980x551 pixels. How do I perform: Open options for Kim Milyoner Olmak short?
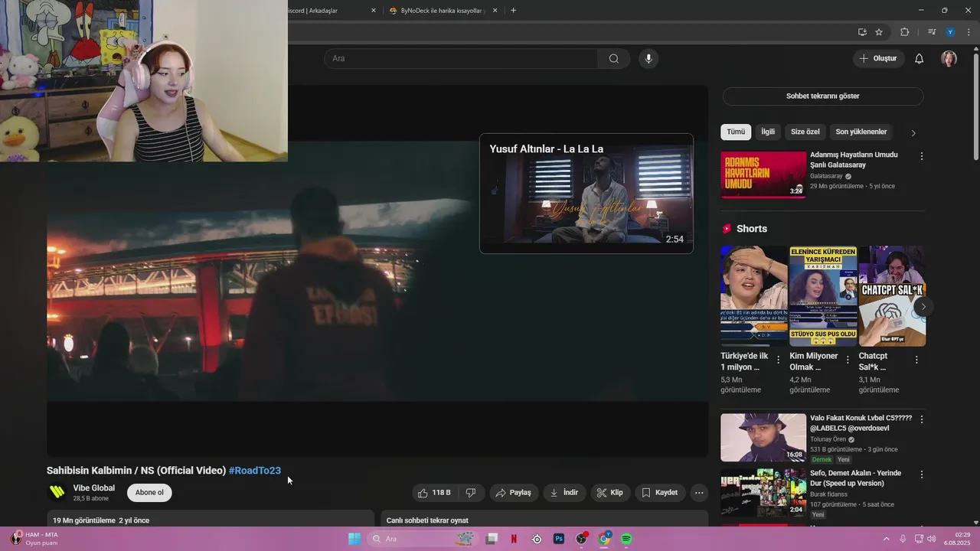click(848, 360)
